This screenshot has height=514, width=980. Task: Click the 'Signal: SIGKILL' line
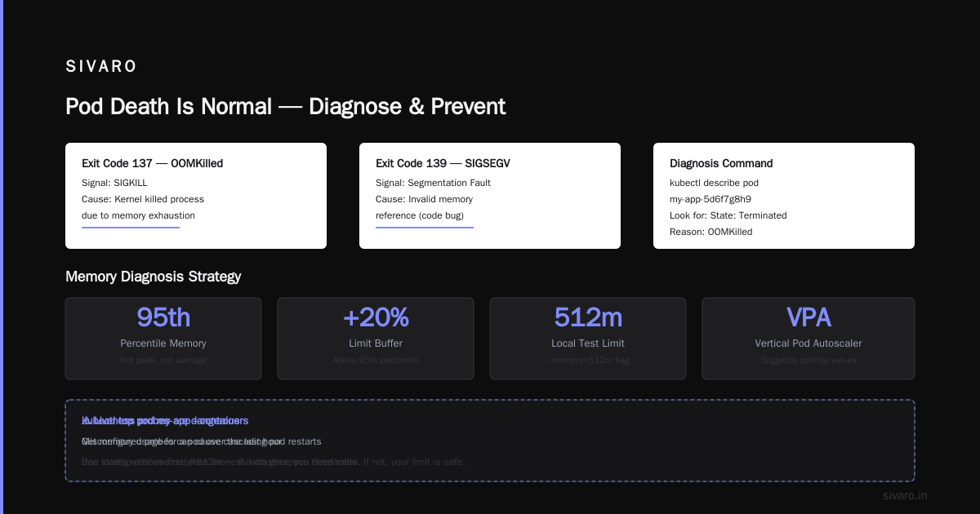click(114, 183)
